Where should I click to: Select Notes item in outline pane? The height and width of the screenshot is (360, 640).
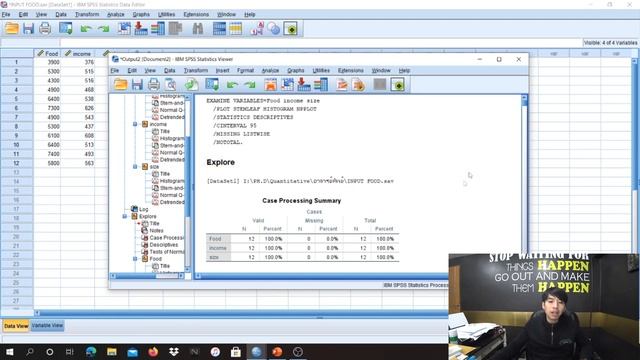(x=156, y=231)
